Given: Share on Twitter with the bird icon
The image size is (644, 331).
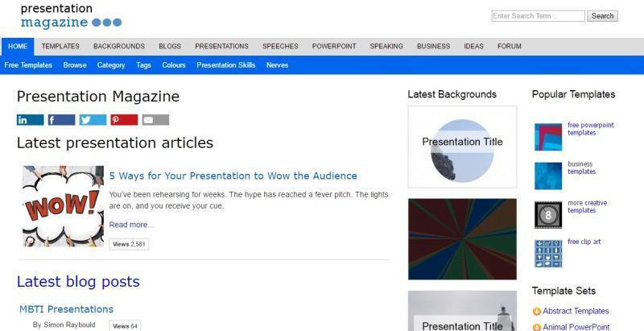Looking at the screenshot, I should [93, 120].
